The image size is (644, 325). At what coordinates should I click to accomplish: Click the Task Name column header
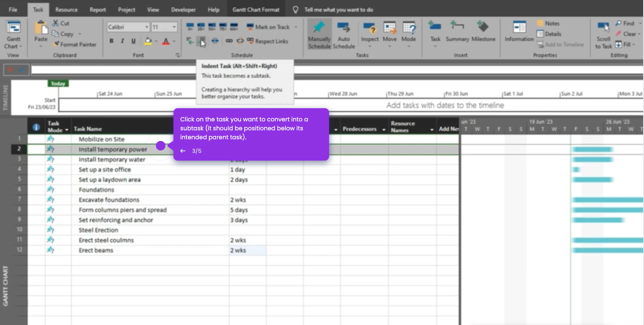click(x=88, y=129)
